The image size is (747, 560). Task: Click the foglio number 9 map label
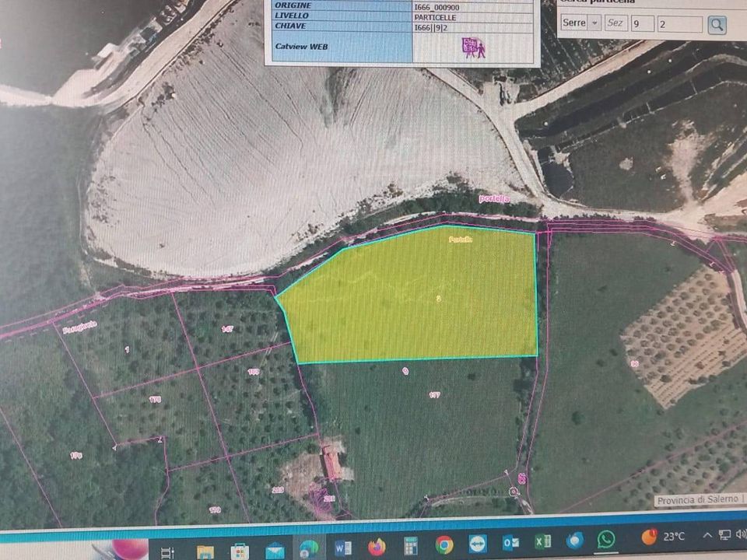(405, 371)
